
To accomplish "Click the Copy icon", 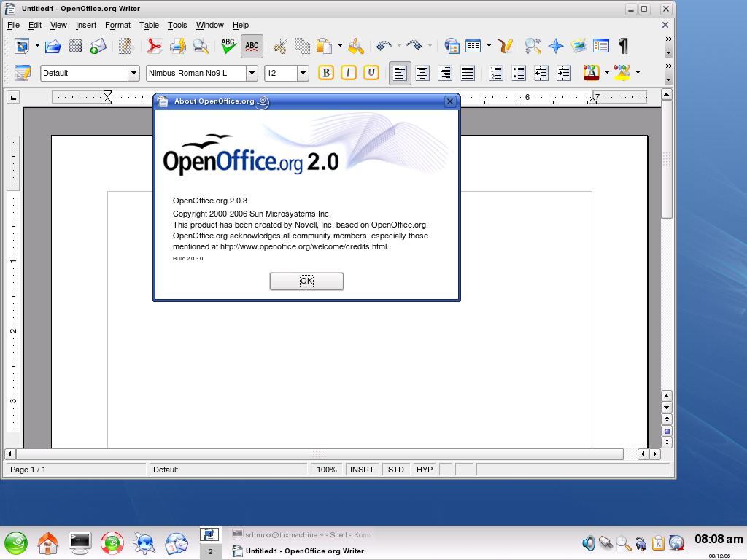I will click(x=303, y=46).
